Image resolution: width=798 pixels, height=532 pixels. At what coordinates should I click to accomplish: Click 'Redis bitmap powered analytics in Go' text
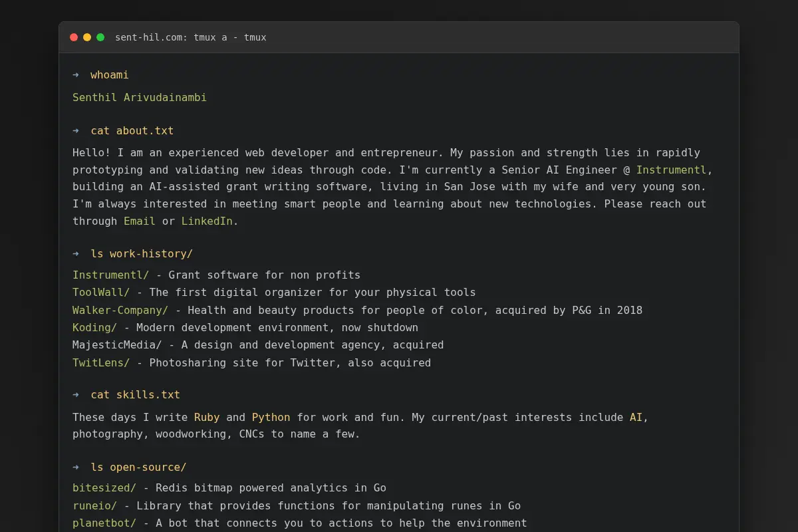pos(271,487)
